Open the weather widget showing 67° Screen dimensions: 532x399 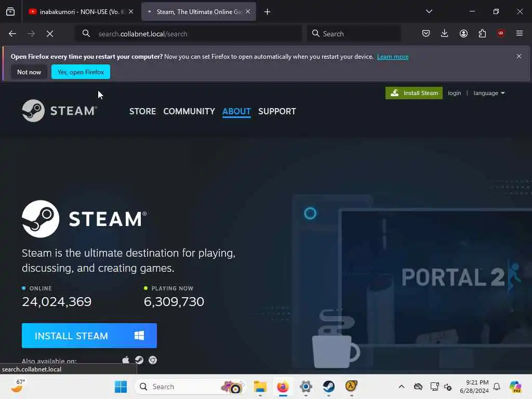(x=18, y=386)
